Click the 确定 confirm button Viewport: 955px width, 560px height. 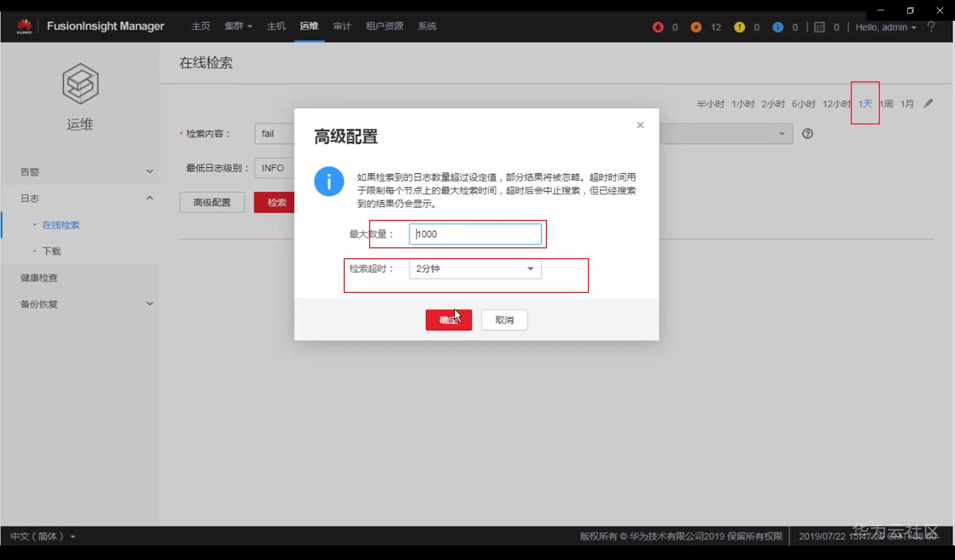coord(448,320)
